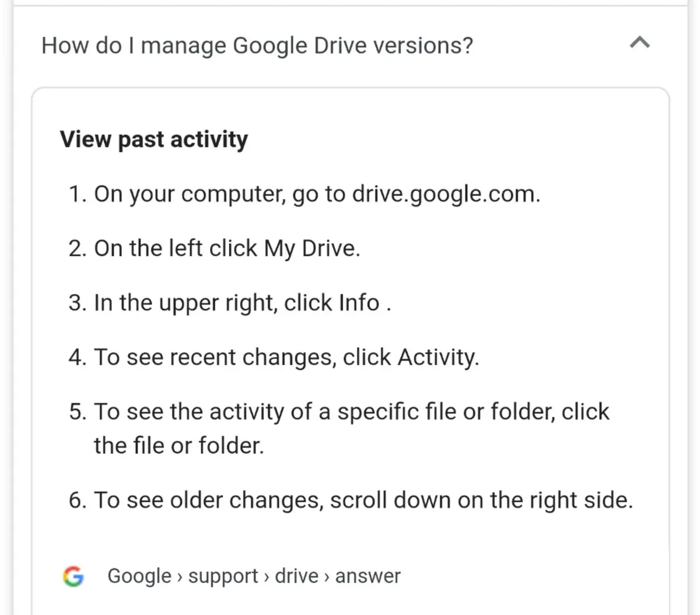Collapse the Google Drive versions question chevron
Image resolution: width=700 pixels, height=615 pixels.
640,43
